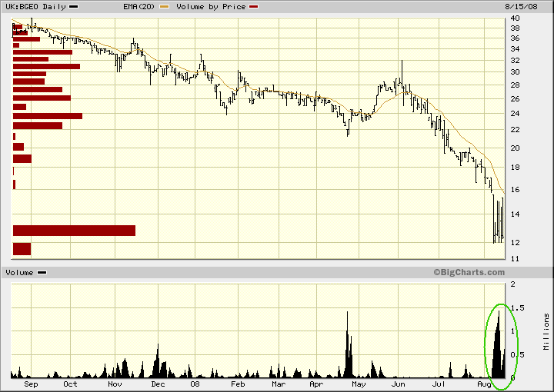The height and width of the screenshot is (392, 554).
Task: Click the longest red volume-by-price bar
Action: pyautogui.click(x=74, y=231)
